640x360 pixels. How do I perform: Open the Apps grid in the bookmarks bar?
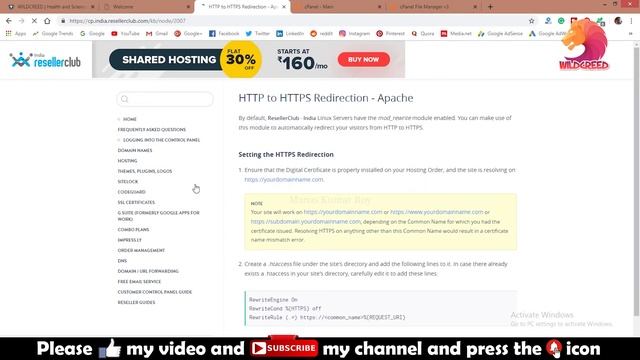(x=16, y=33)
